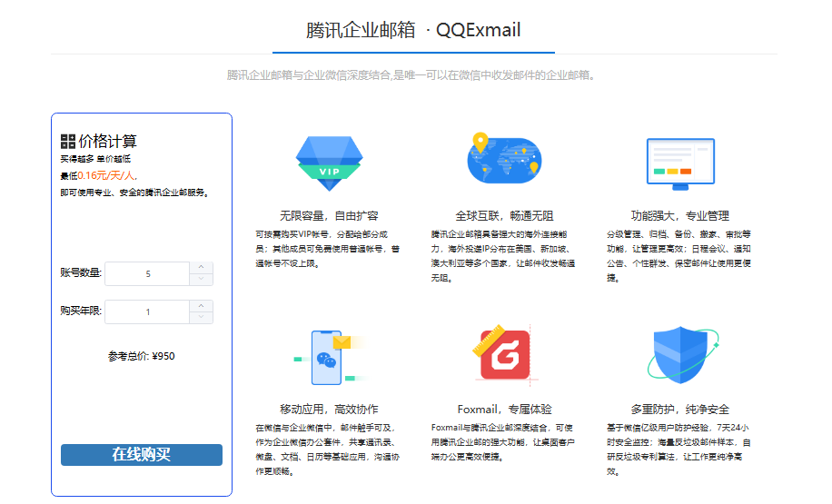Decrease 账号数量 with the down arrow
The image size is (832, 504).
click(x=201, y=280)
